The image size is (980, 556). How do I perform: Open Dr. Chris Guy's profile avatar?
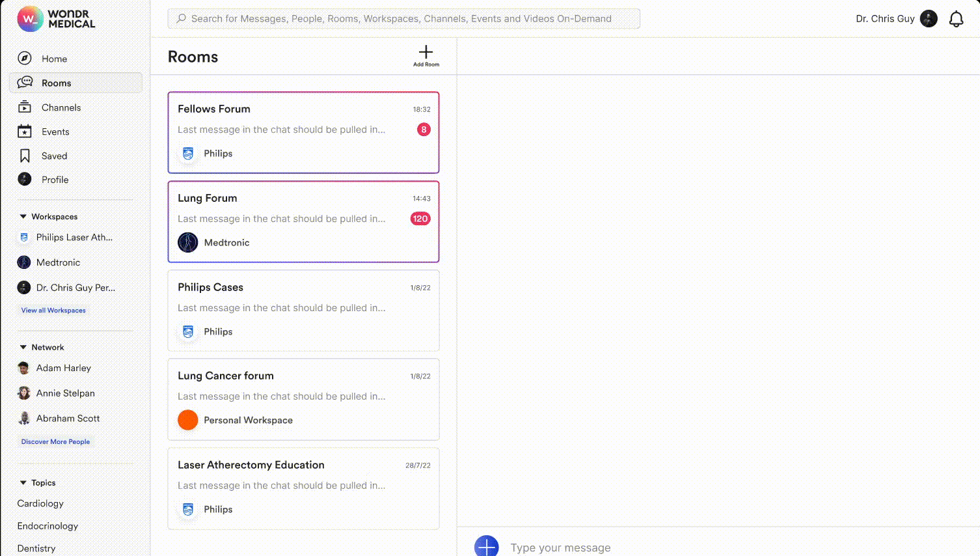pos(929,19)
